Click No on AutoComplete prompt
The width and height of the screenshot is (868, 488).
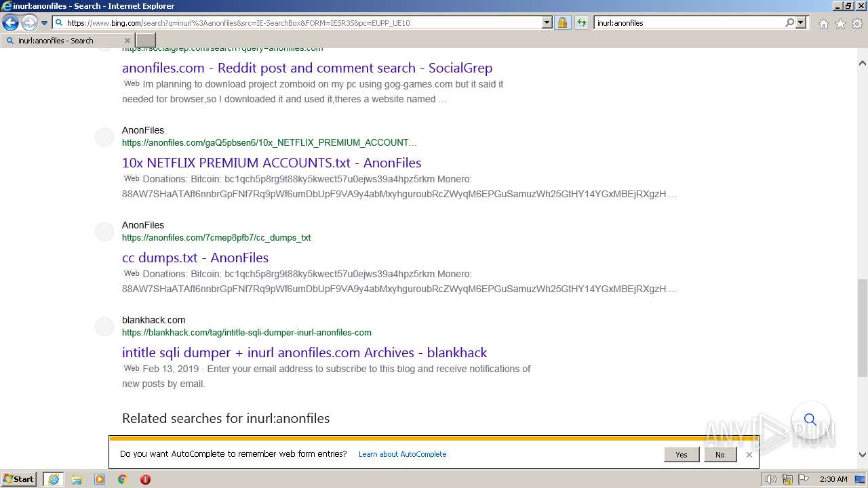[719, 455]
